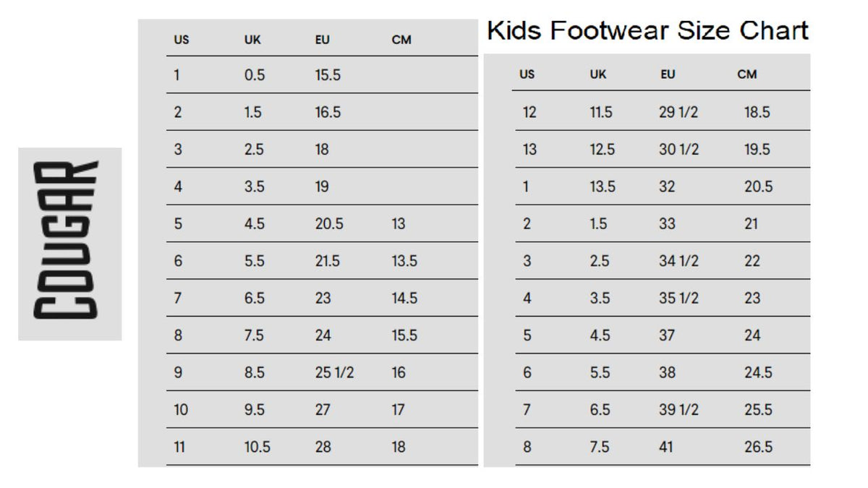The image size is (868, 488).
Task: Select the EU column header in right table
Action: 668,74
